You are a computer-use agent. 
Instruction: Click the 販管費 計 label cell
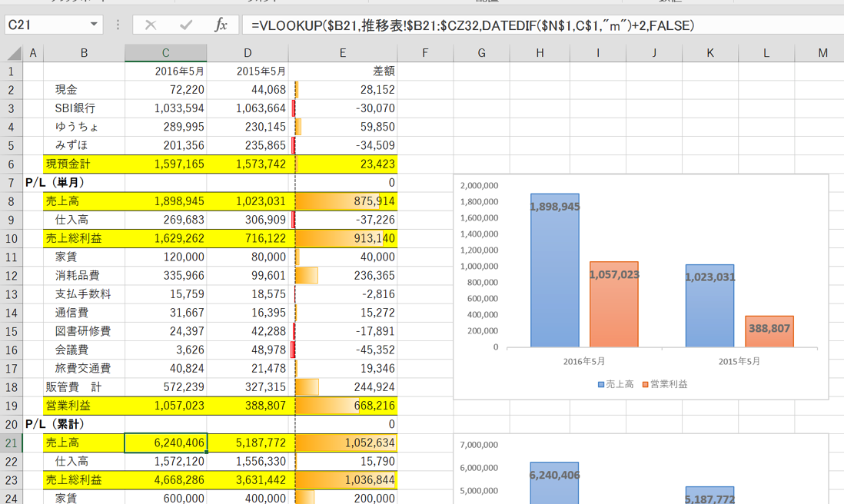click(84, 386)
